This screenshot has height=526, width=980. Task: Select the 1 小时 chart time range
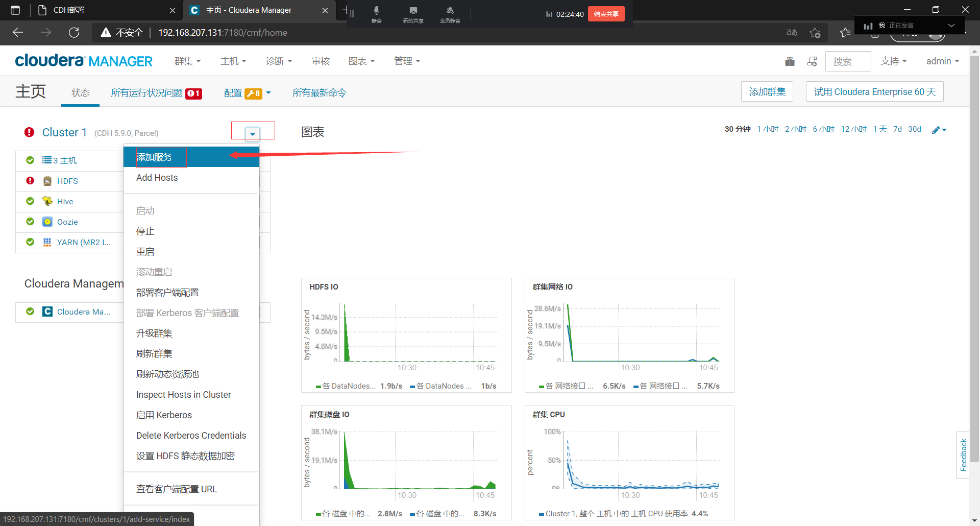[768, 129]
